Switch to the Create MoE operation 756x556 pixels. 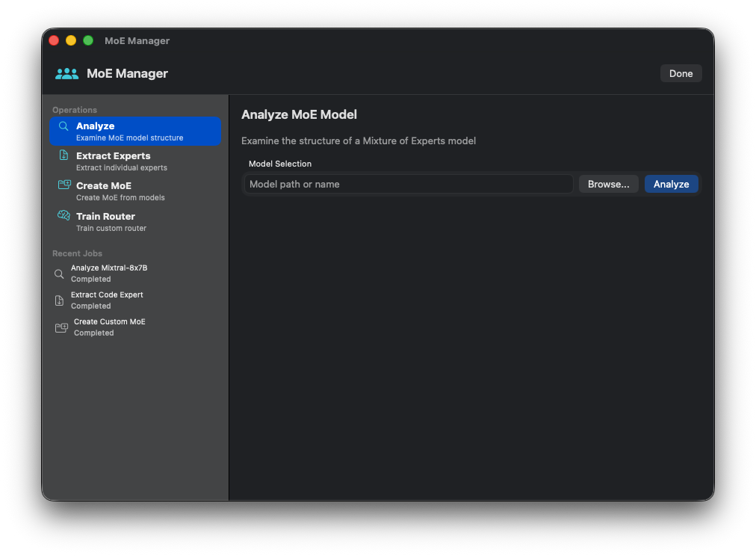pos(134,191)
